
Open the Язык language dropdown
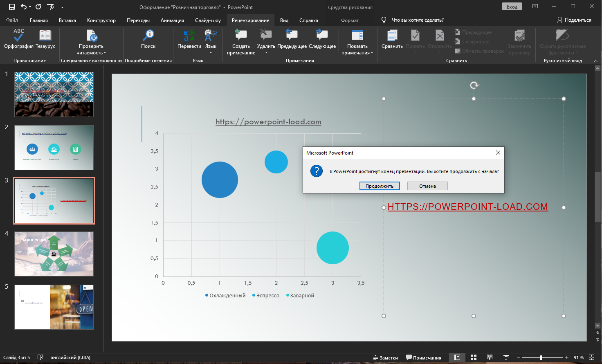211,52
